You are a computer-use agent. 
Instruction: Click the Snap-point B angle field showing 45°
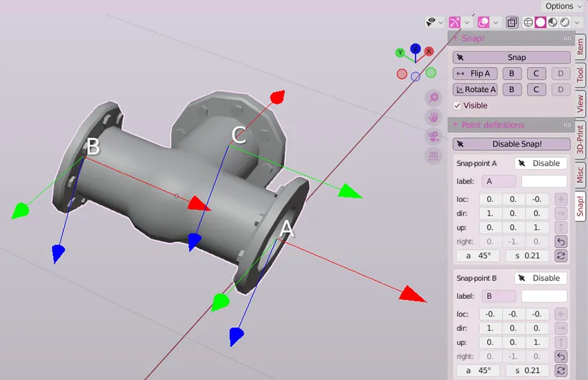[x=478, y=371]
